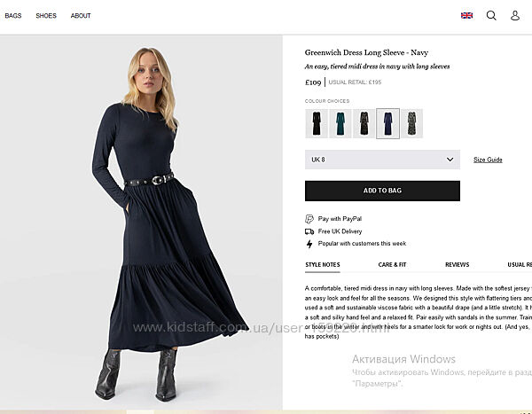Viewport: 532px width, 414px height.
Task: Click the lightning bolt popularity icon
Action: tap(309, 244)
